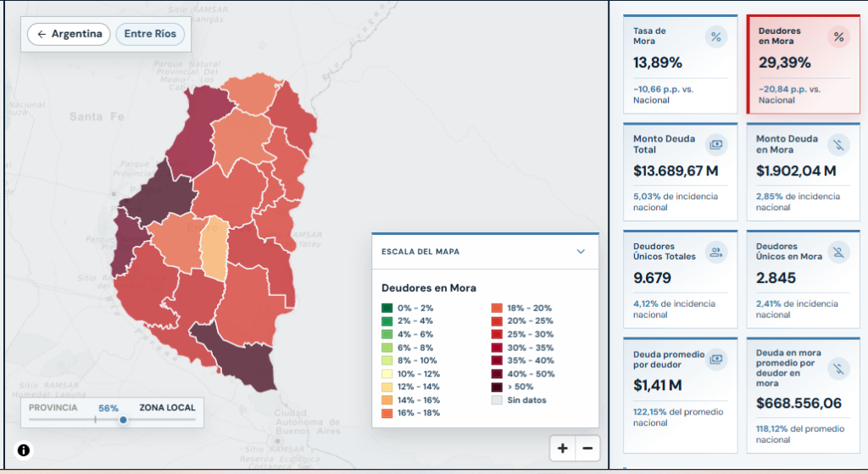The image size is (868, 474).
Task: Click the info icon on the map
Action: tap(23, 450)
